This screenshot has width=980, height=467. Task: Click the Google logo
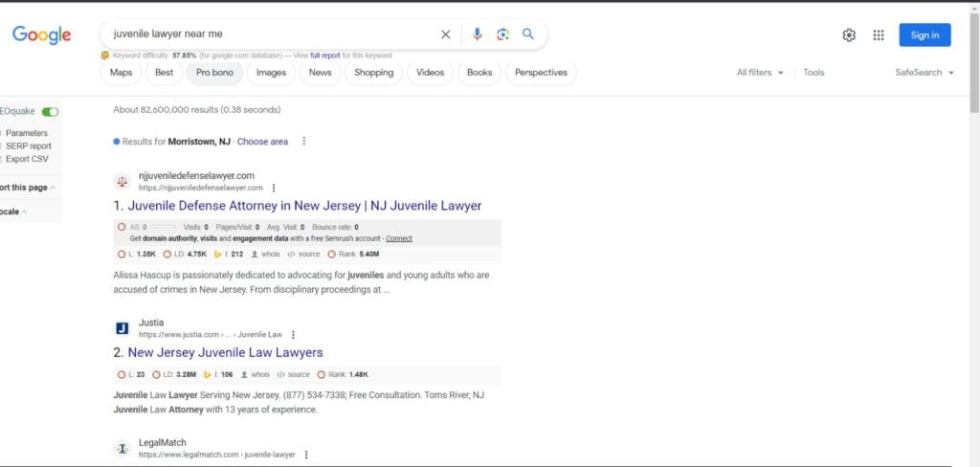[42, 35]
